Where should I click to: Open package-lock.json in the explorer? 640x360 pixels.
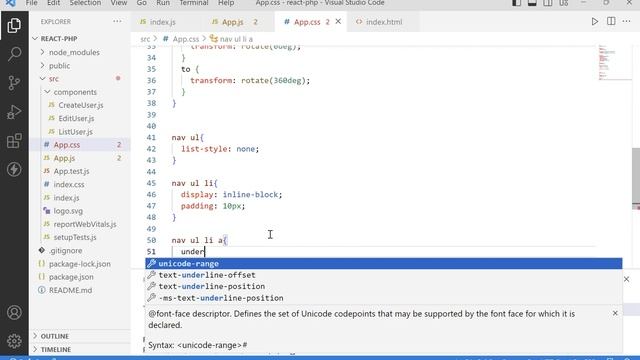pos(80,264)
